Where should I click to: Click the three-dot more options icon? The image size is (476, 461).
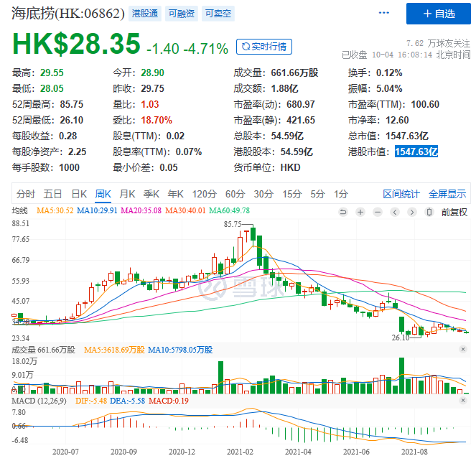383,13
